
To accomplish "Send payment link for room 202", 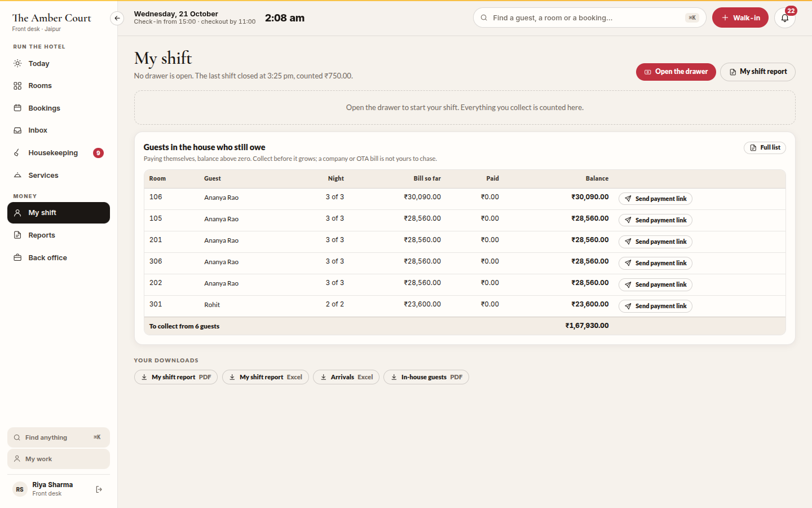I will [x=655, y=284].
